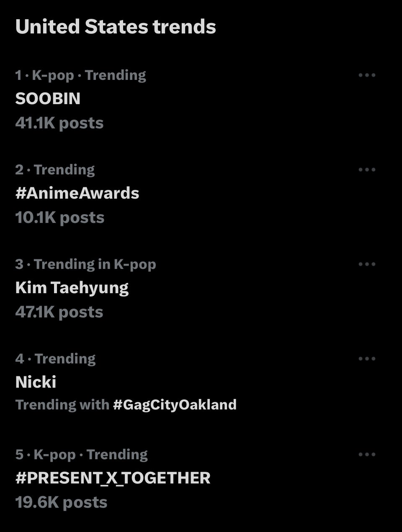
Task: Open the SOOBIN trending topic
Action: (x=48, y=99)
